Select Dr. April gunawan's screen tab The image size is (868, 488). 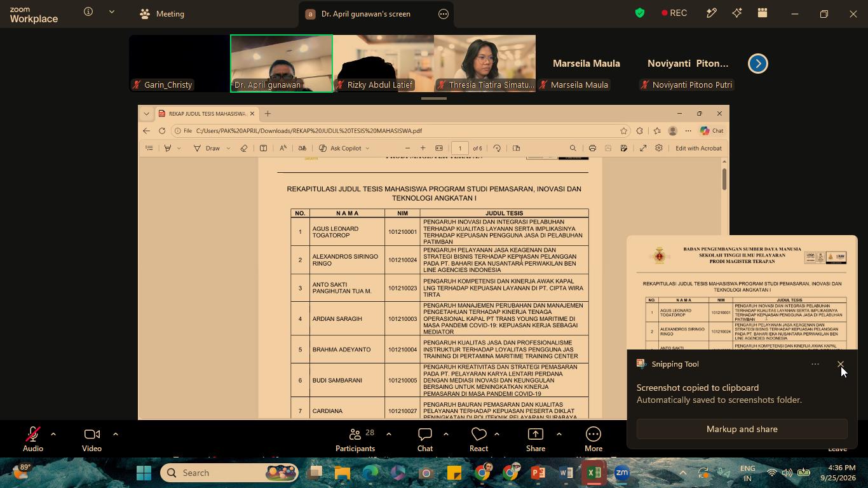coord(365,13)
